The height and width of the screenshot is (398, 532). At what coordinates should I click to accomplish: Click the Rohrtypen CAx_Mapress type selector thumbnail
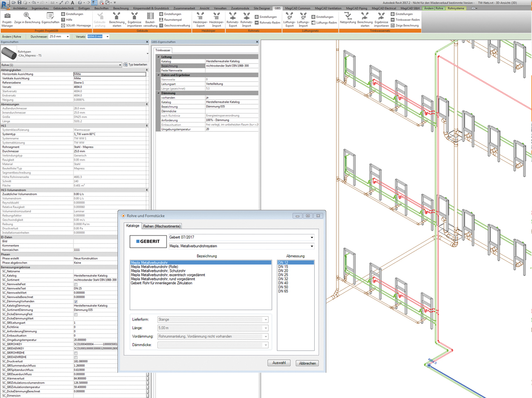click(x=8, y=54)
